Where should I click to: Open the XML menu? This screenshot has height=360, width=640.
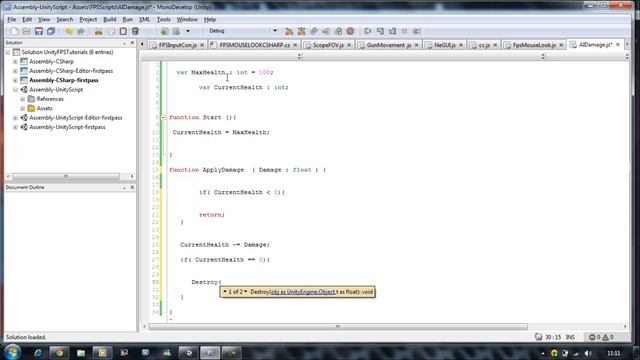coord(144,19)
